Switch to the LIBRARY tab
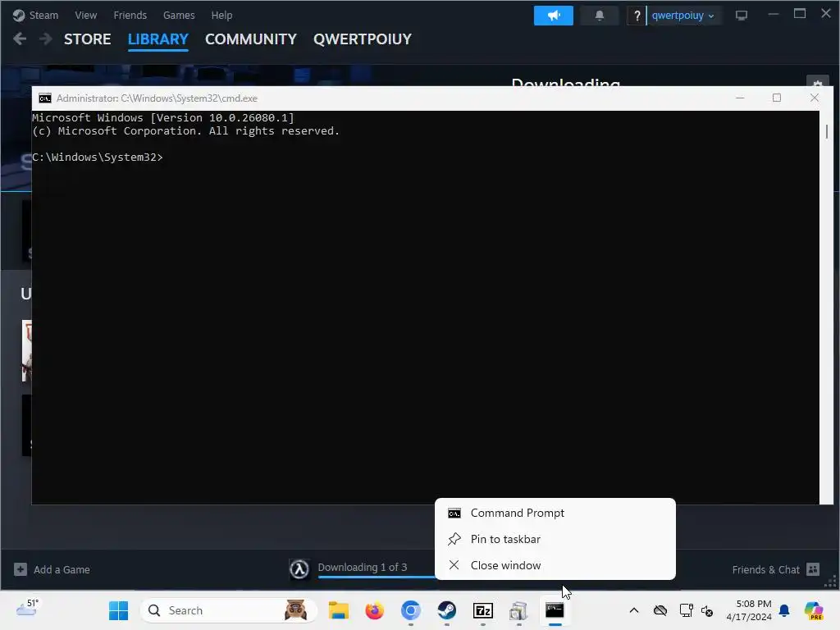The width and height of the screenshot is (840, 630). pos(158,39)
